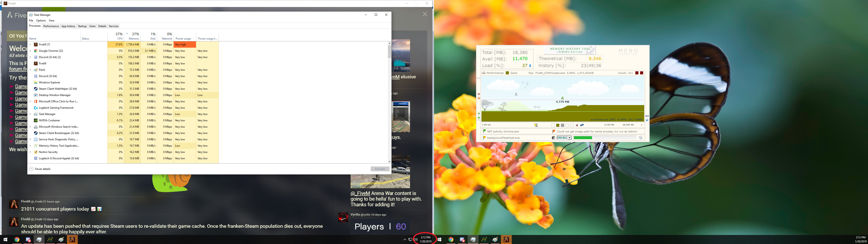Toggle the olive colored square in graph toolbar
The height and width of the screenshot is (244, 868).
(558, 125)
